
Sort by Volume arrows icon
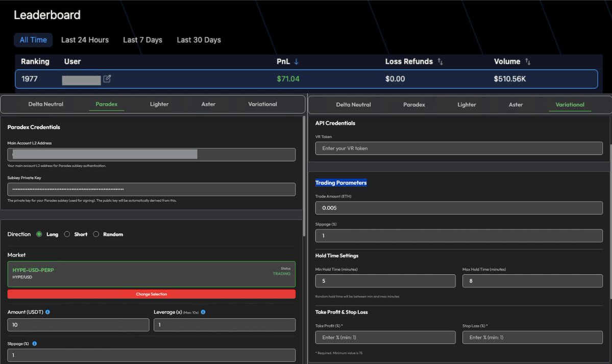click(x=528, y=62)
